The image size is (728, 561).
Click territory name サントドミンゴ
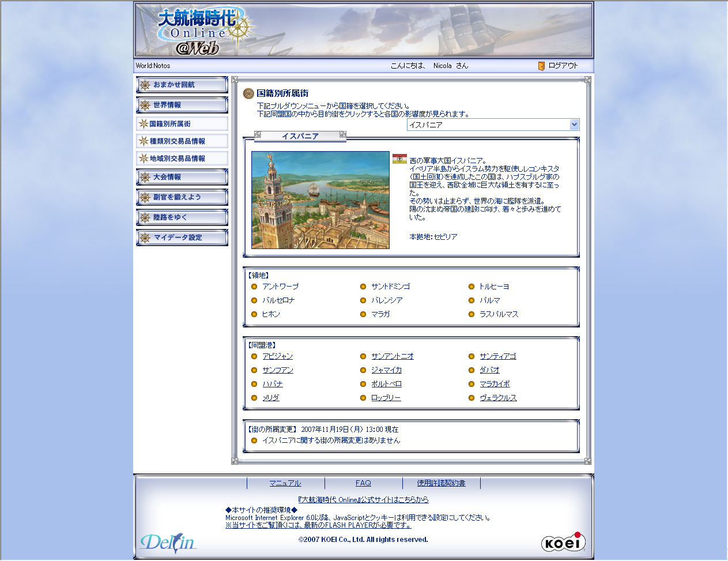[391, 287]
